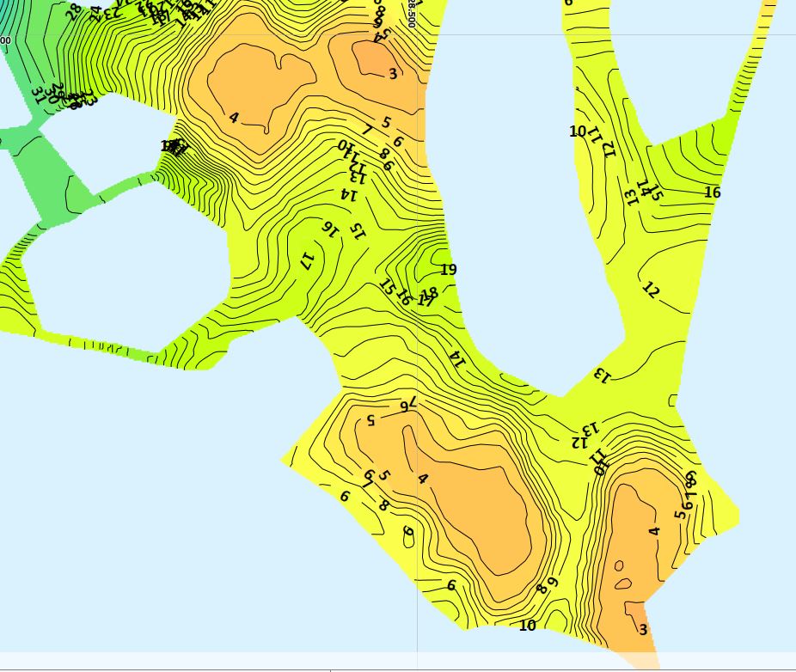The height and width of the screenshot is (672, 796).
Task: Click the contour label 7 below top orange zone
Action: pos(367,131)
